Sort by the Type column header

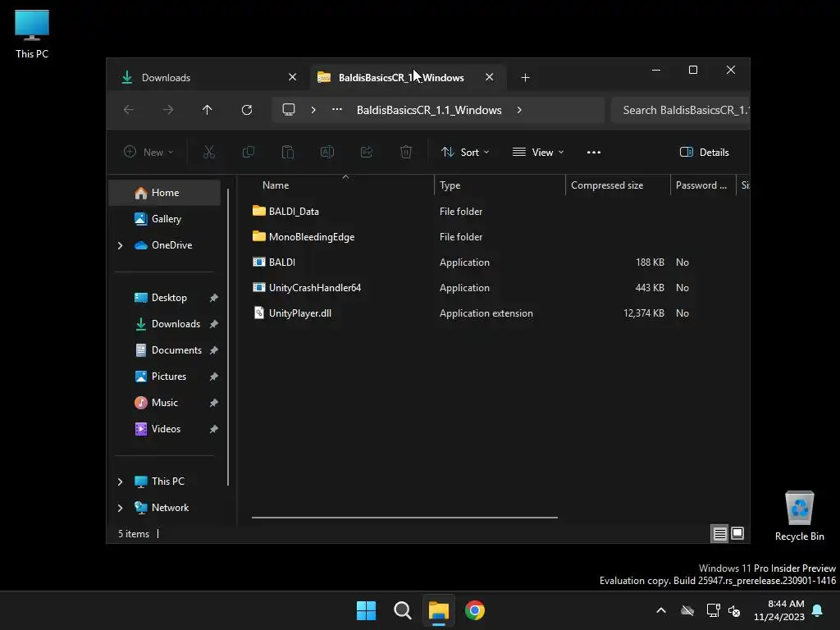[500, 185]
